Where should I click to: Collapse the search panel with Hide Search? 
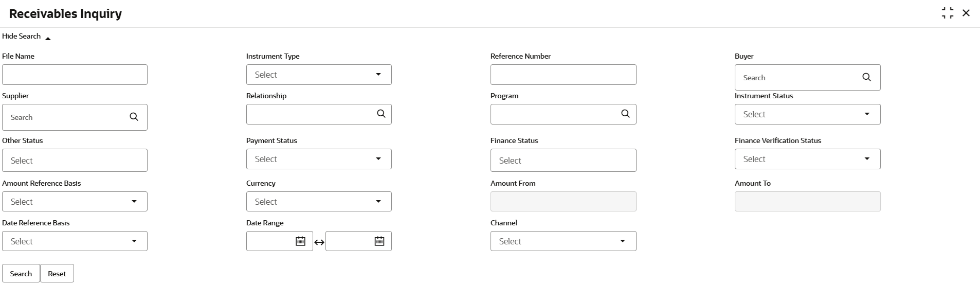point(26,37)
